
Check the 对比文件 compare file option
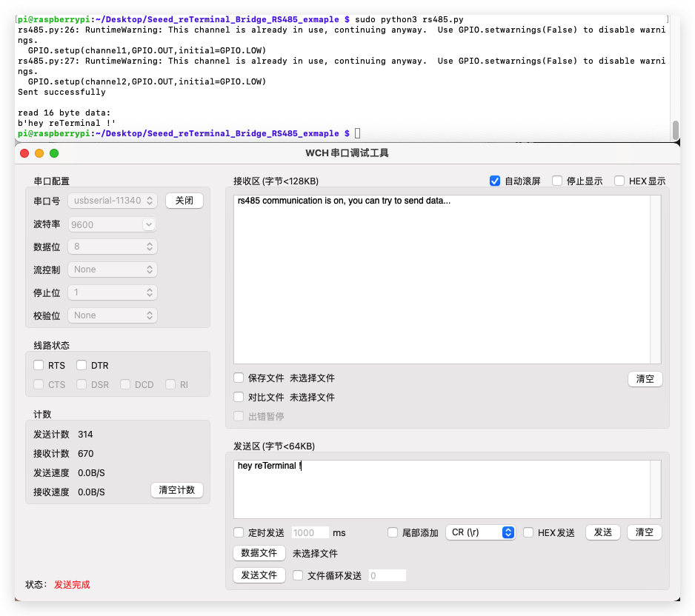239,397
